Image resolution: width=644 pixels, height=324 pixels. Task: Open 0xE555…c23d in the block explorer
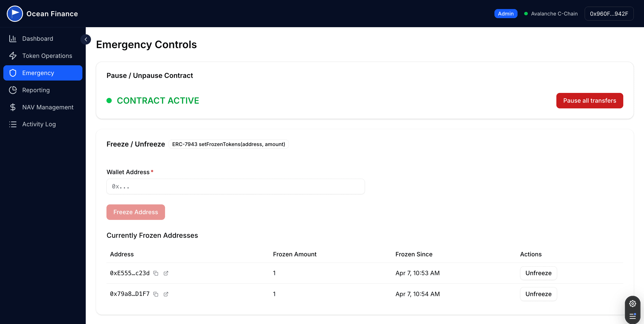166,273
